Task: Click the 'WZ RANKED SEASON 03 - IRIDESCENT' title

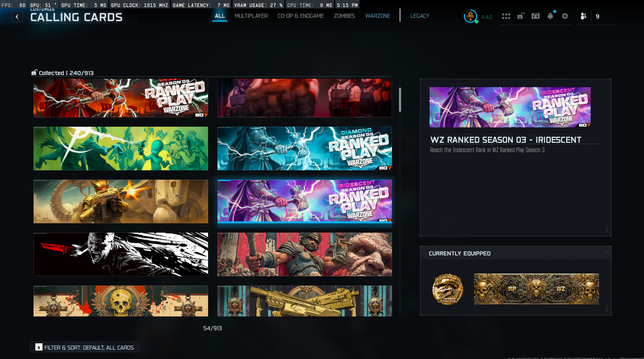Action: (x=506, y=140)
